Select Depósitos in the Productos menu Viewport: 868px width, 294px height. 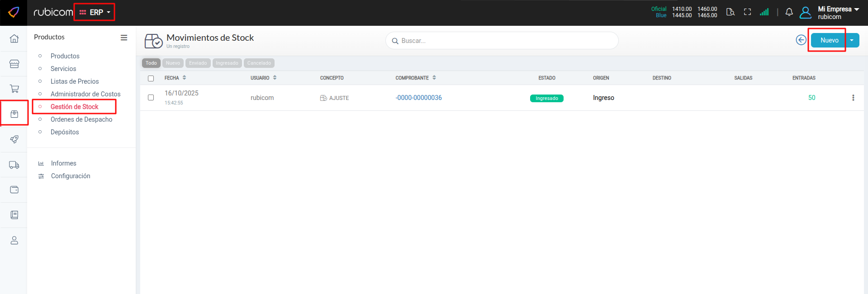click(x=65, y=132)
